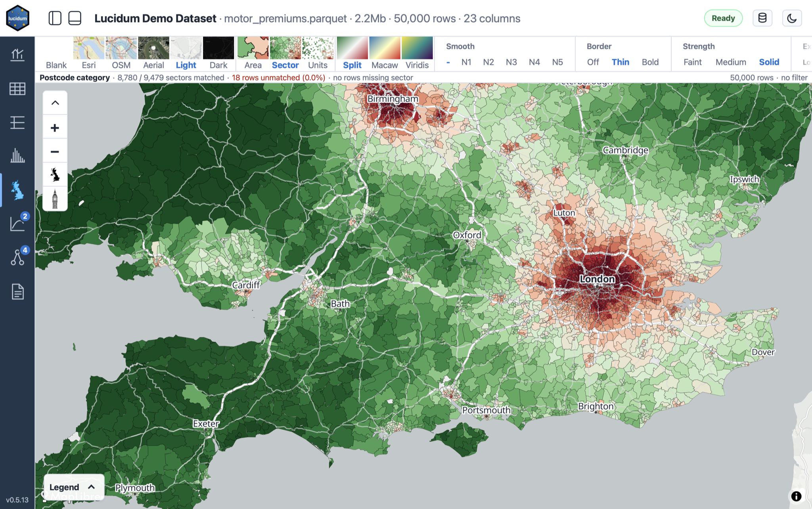The width and height of the screenshot is (812, 509).
Task: Switch geography level to Area
Action: tap(253, 54)
